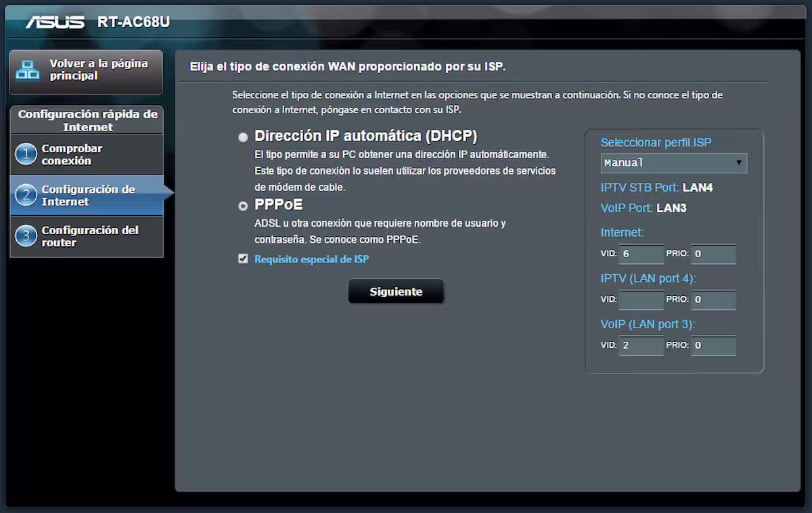
Task: Click the step 3 circle icon
Action: pos(26,236)
